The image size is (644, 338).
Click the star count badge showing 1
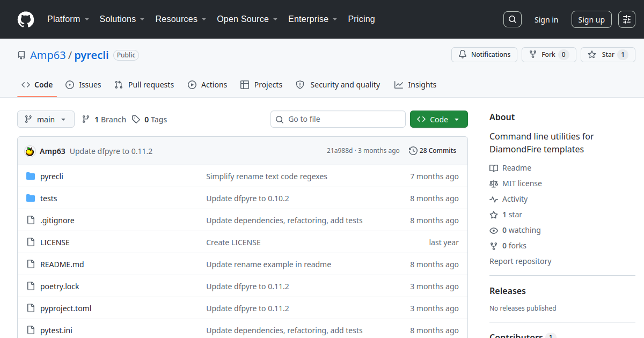623,55
